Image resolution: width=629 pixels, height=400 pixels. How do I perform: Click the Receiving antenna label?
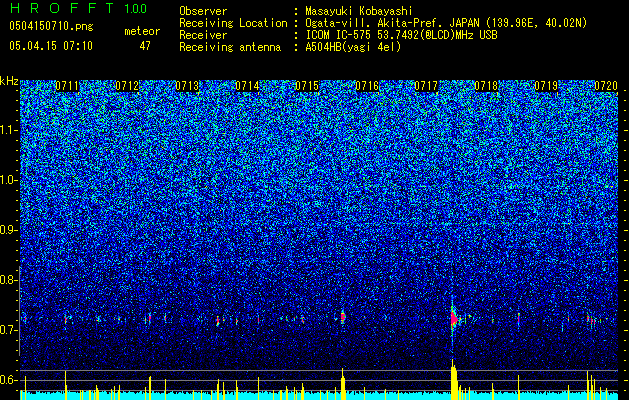pyautogui.click(x=230, y=47)
